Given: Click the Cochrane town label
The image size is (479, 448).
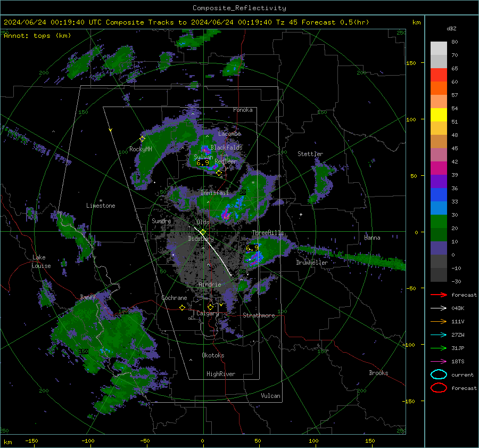Looking at the screenshot, I should click(x=174, y=298).
